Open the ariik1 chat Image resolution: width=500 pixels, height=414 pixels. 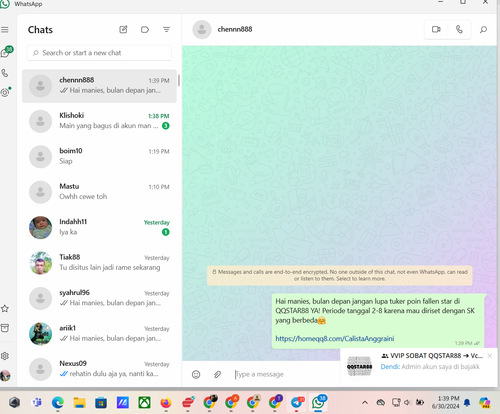click(x=99, y=334)
